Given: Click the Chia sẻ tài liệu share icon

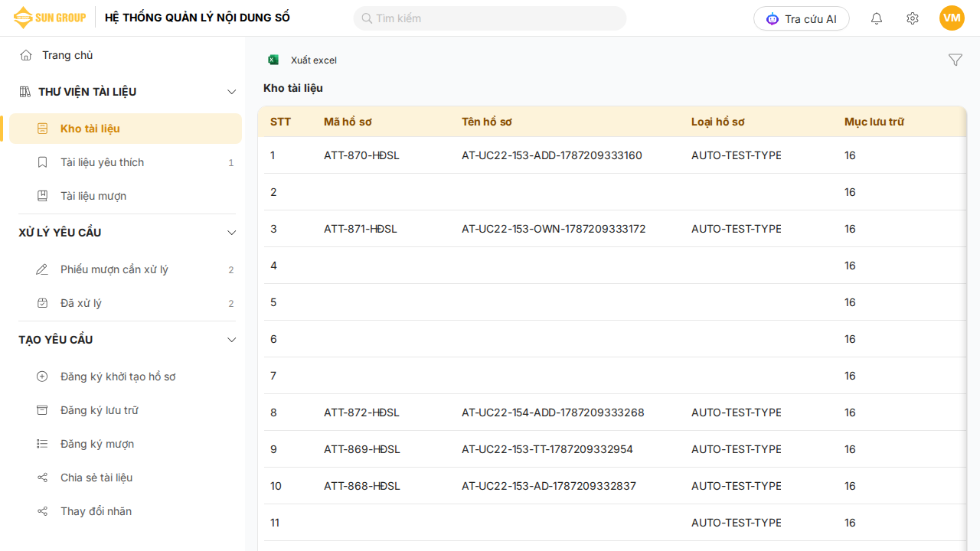Looking at the screenshot, I should click(43, 478).
